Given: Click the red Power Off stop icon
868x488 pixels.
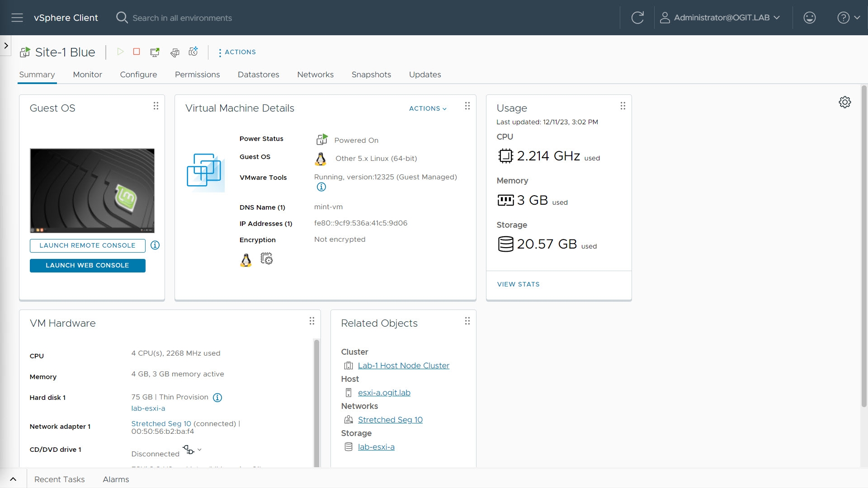Looking at the screenshot, I should click(137, 52).
